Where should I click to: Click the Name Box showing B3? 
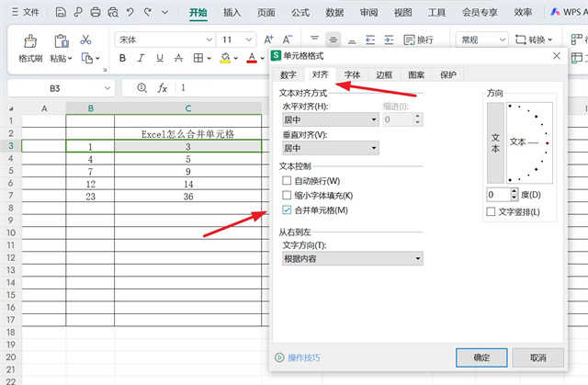click(55, 88)
